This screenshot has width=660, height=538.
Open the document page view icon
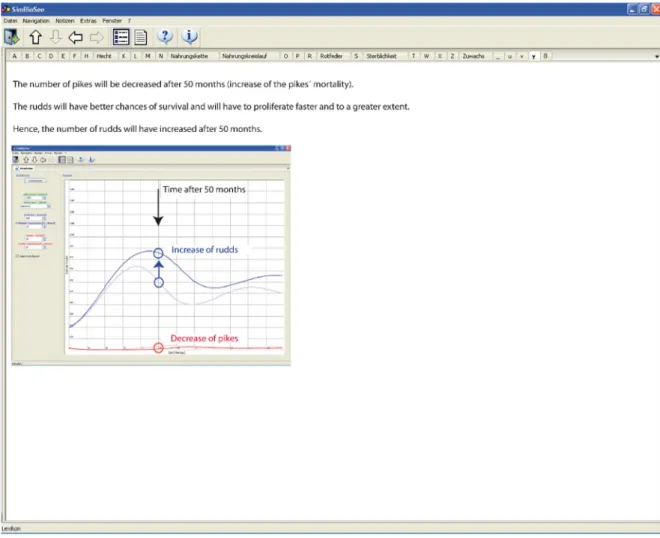pyautogui.click(x=141, y=37)
